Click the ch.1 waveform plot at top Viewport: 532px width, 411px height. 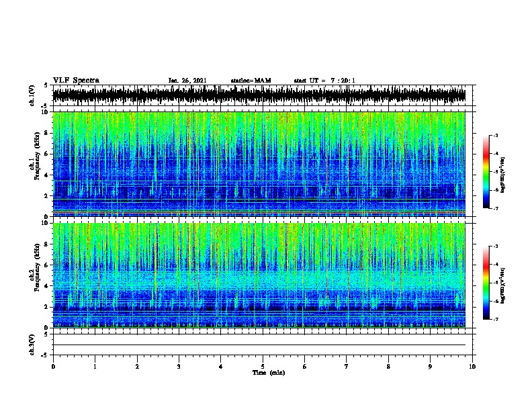(x=263, y=95)
